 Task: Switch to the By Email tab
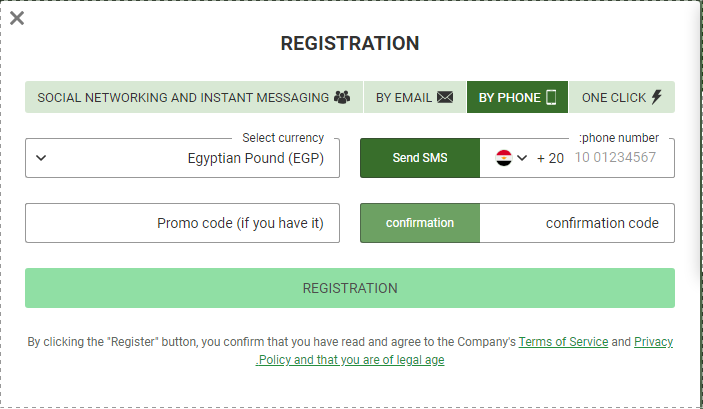click(415, 97)
